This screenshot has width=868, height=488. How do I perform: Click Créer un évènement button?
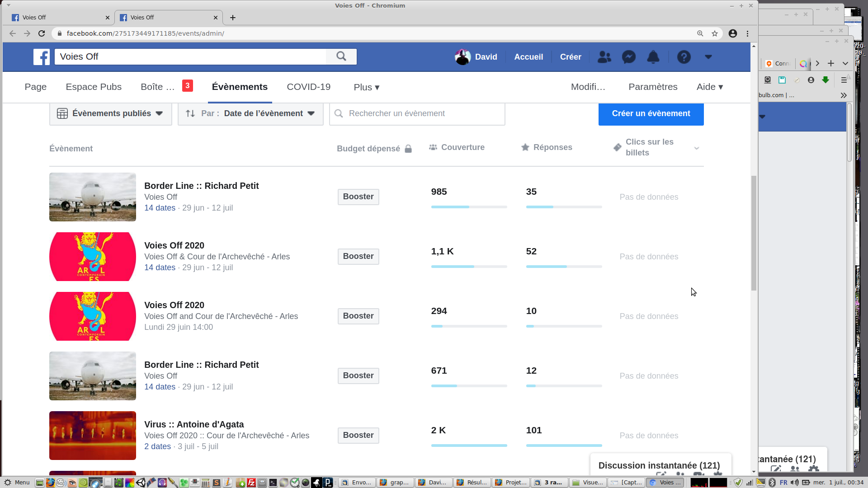coord(651,113)
